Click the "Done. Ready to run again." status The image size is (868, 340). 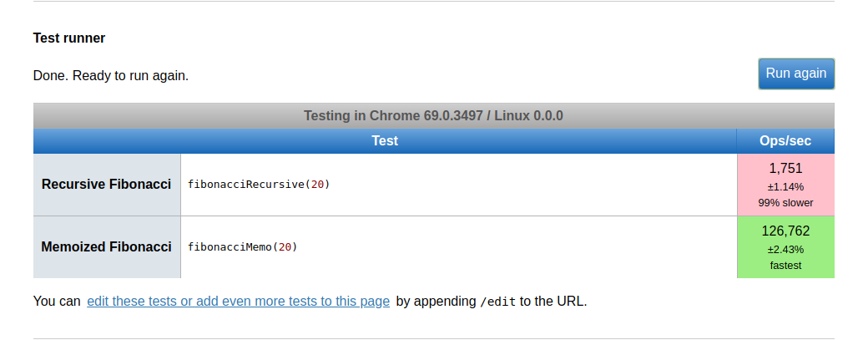point(111,75)
